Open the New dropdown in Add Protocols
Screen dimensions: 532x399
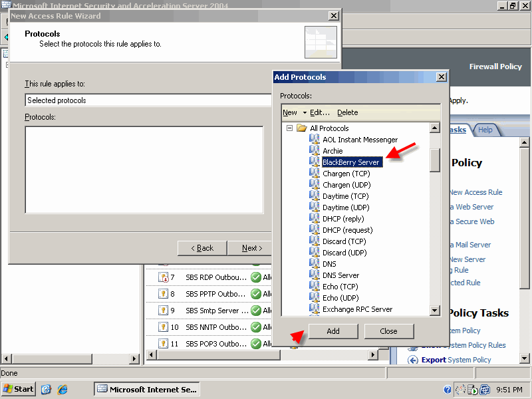pos(295,112)
